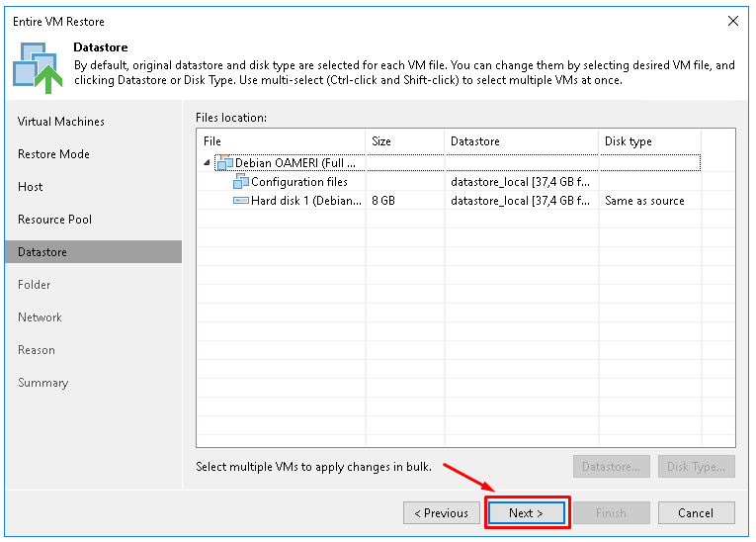The height and width of the screenshot is (542, 756).
Task: Click the Entire VM Restore wizard icon
Action: pyautogui.click(x=38, y=68)
